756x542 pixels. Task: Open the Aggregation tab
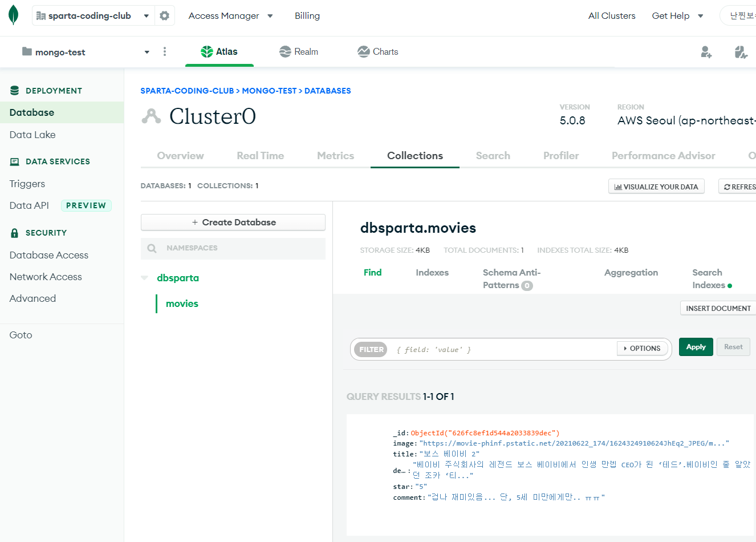tap(631, 273)
